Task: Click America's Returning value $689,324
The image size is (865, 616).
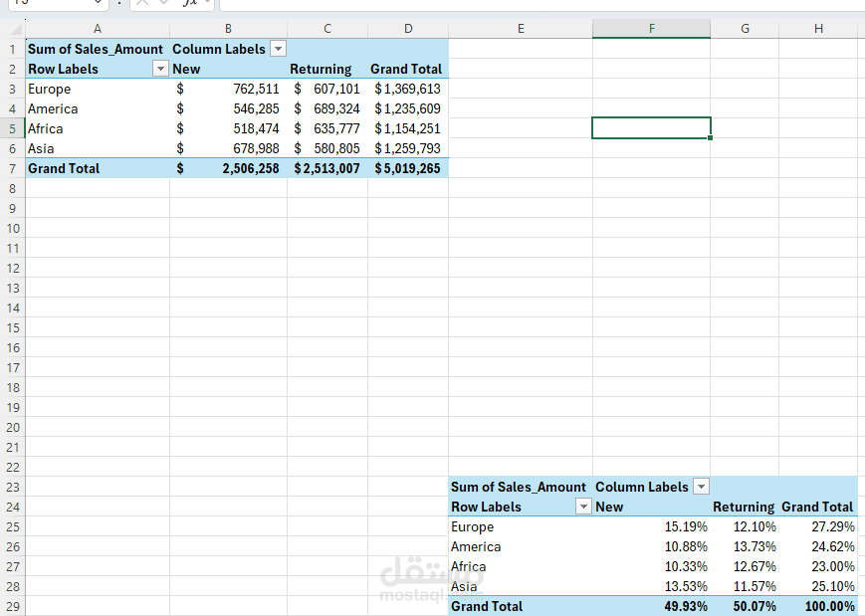Action: [327, 108]
